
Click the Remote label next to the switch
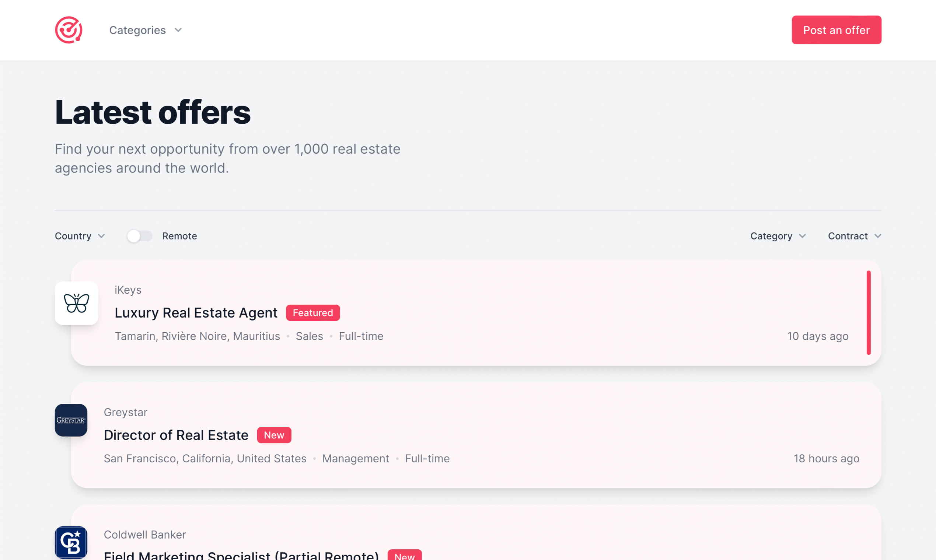pos(180,235)
